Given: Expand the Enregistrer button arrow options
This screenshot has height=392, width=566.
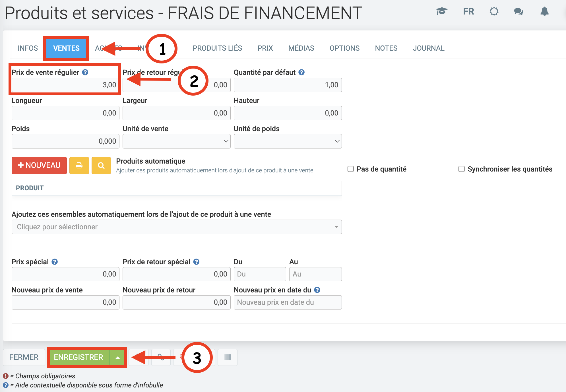Looking at the screenshot, I should point(117,357).
